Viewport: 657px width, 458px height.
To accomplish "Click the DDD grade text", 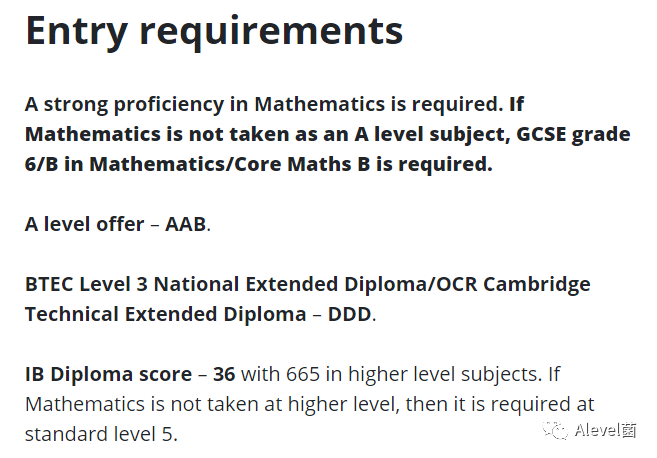I will 349,314.
